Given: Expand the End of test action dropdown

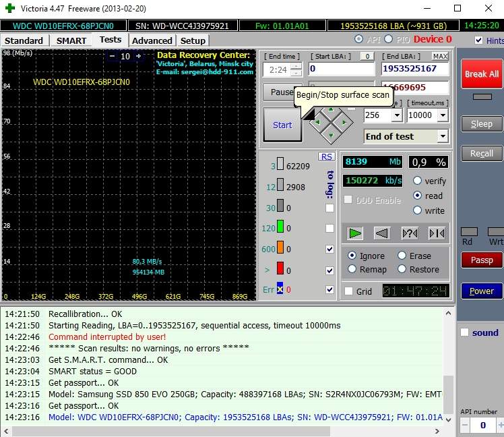Looking at the screenshot, I should tap(443, 136).
